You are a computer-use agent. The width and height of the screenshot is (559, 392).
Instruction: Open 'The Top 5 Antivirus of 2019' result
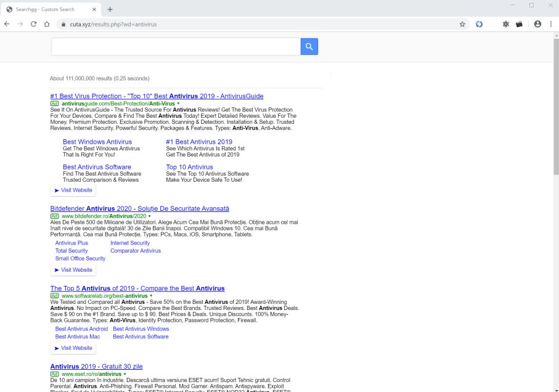click(x=137, y=288)
